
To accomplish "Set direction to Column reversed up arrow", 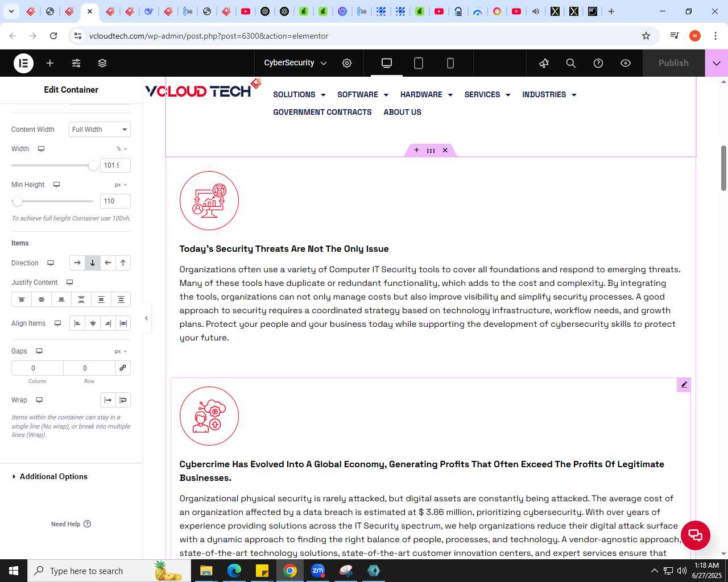I will [123, 263].
